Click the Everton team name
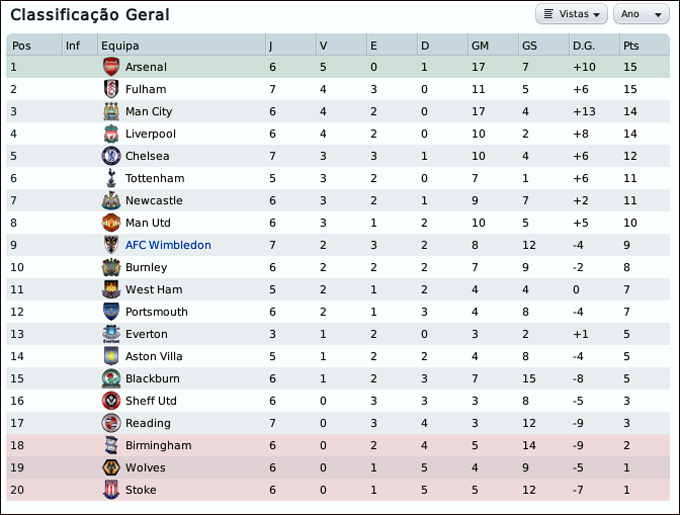This screenshot has height=515, width=680. [146, 334]
